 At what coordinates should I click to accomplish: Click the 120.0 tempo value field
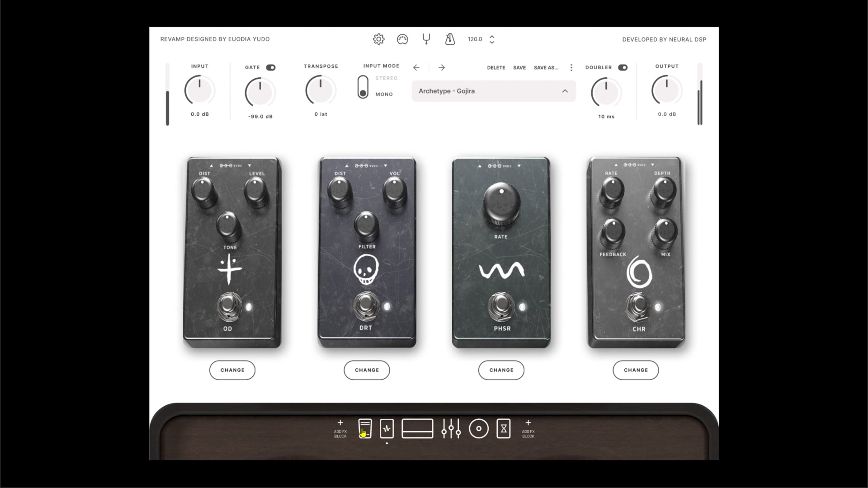pyautogui.click(x=475, y=39)
